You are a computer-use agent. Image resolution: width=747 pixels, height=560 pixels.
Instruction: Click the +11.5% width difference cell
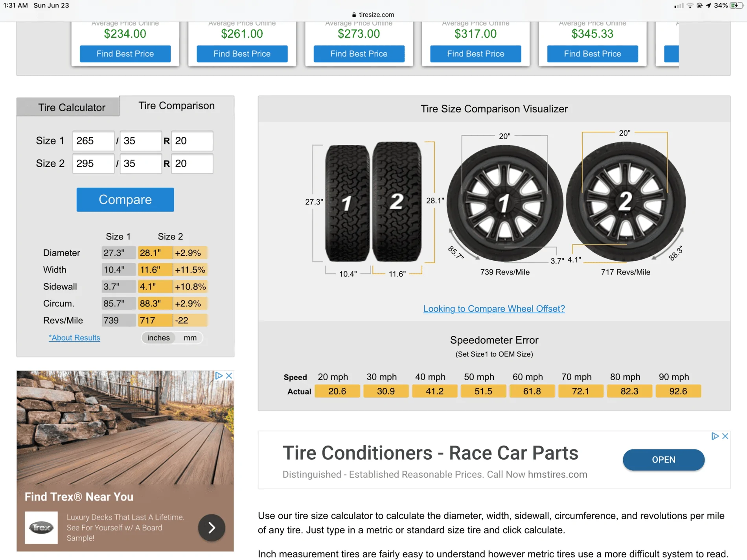pos(190,270)
